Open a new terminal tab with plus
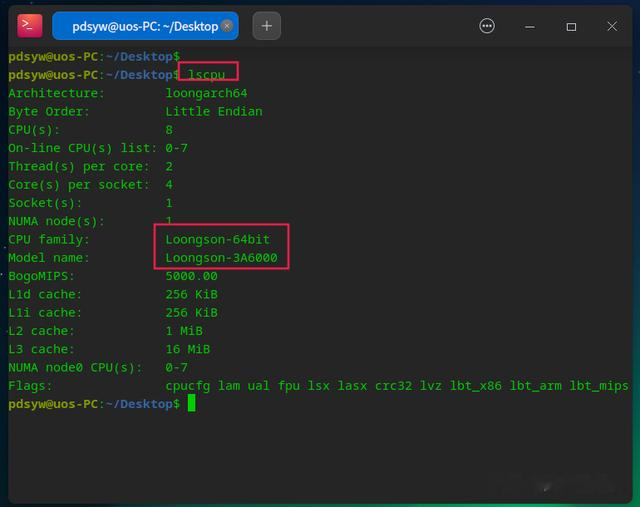 [x=267, y=26]
